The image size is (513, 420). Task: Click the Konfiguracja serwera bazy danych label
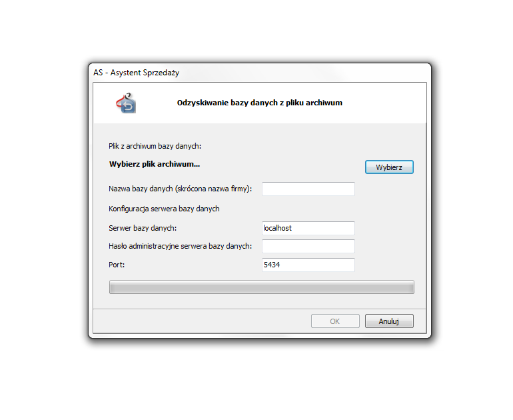(164, 209)
